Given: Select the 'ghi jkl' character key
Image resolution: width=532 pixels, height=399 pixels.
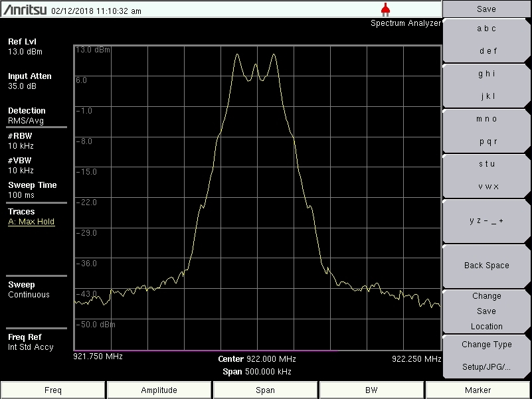Looking at the screenshot, I should point(487,85).
